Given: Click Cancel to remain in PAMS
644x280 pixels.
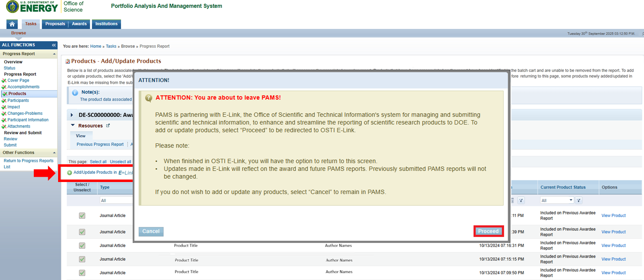Looking at the screenshot, I should [151, 231].
